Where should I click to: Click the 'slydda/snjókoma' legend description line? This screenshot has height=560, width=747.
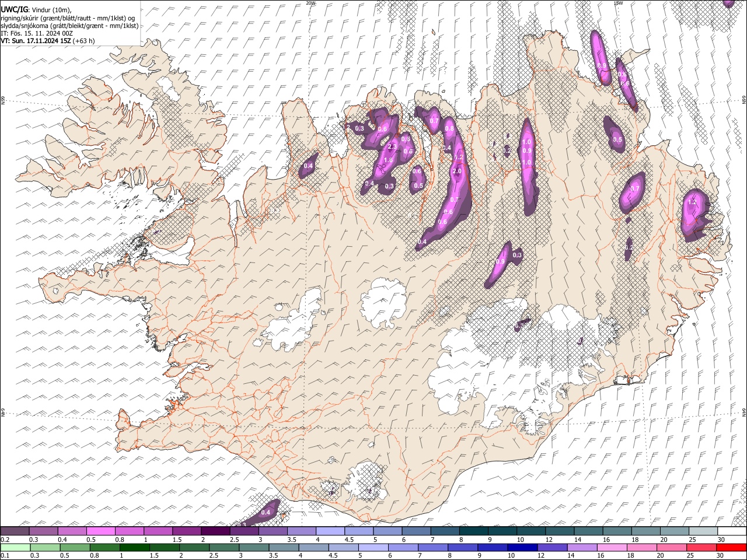[x=69, y=26]
